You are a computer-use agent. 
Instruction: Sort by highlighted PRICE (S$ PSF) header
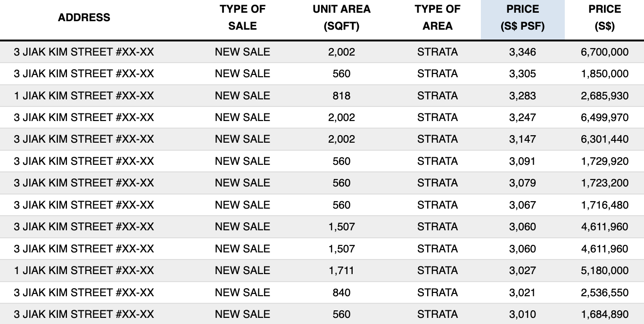(x=522, y=18)
